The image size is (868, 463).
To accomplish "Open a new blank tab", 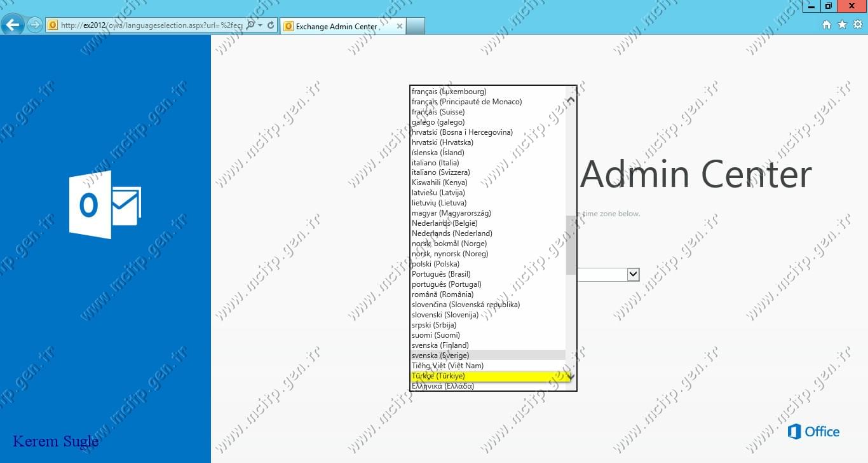I will [x=416, y=26].
